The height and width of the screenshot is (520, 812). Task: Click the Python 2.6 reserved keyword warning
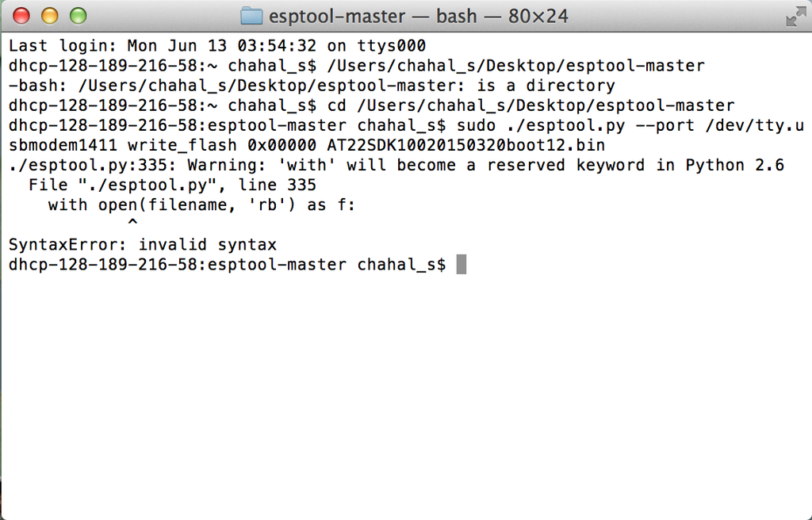click(396, 166)
